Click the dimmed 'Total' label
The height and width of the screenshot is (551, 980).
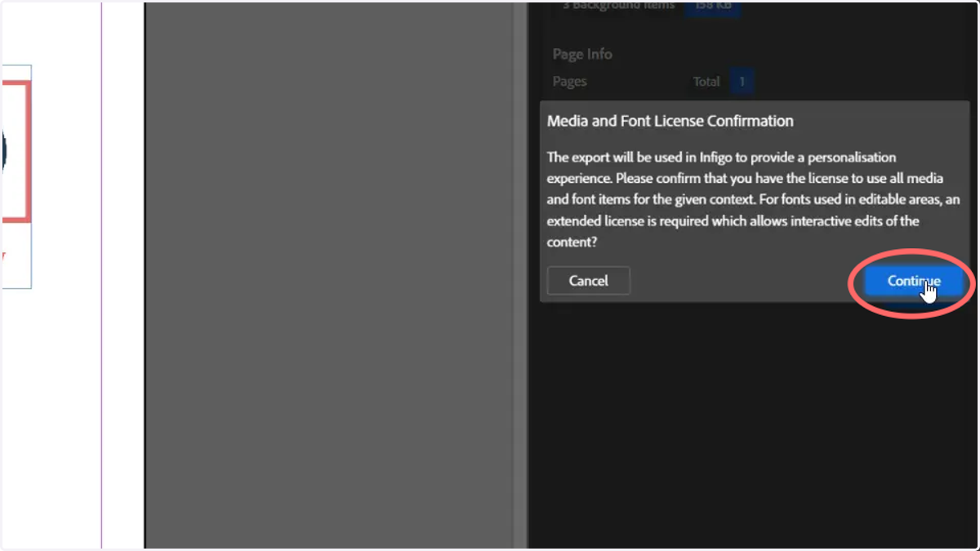click(x=706, y=82)
